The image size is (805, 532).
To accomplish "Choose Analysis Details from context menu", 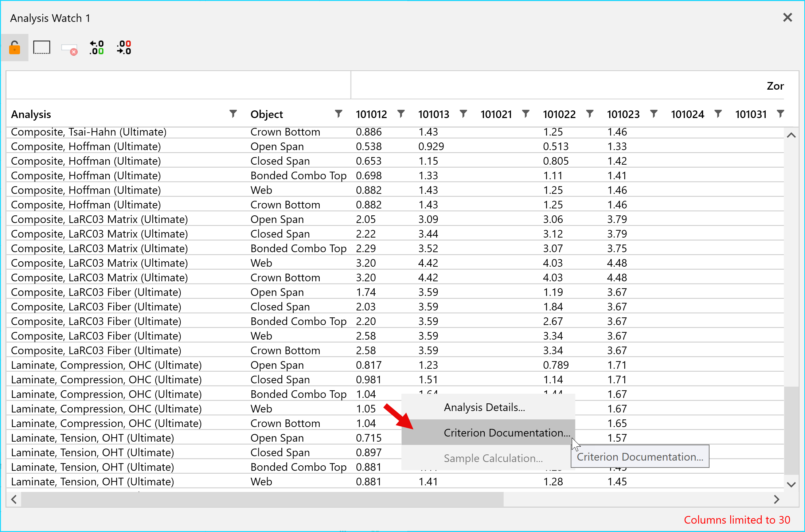I will [488, 407].
